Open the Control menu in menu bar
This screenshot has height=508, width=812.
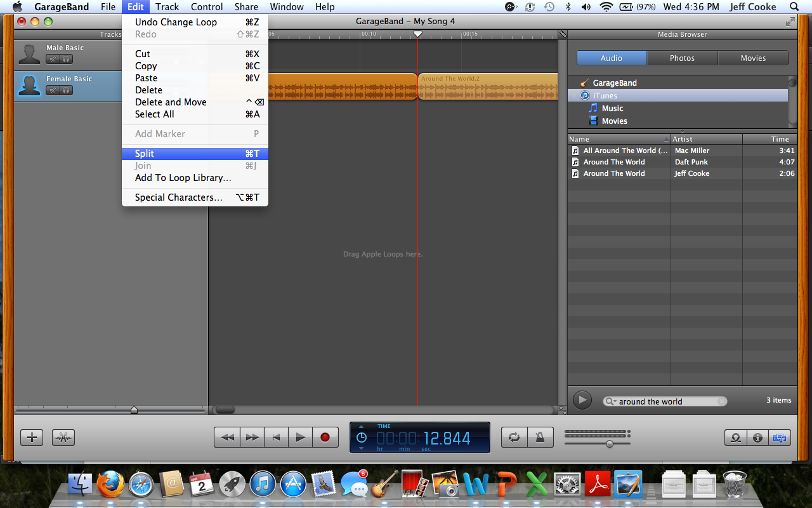pyautogui.click(x=207, y=7)
